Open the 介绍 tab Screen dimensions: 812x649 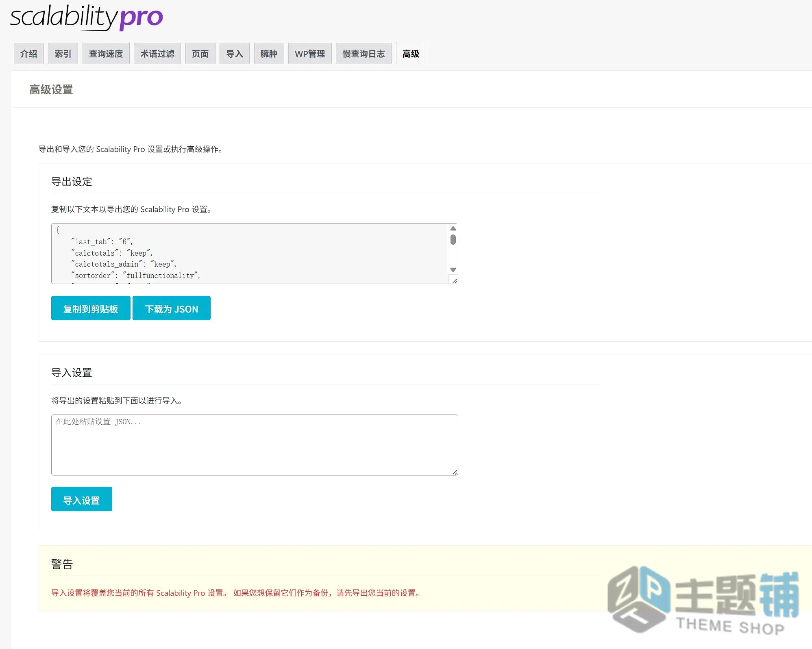tap(28, 54)
